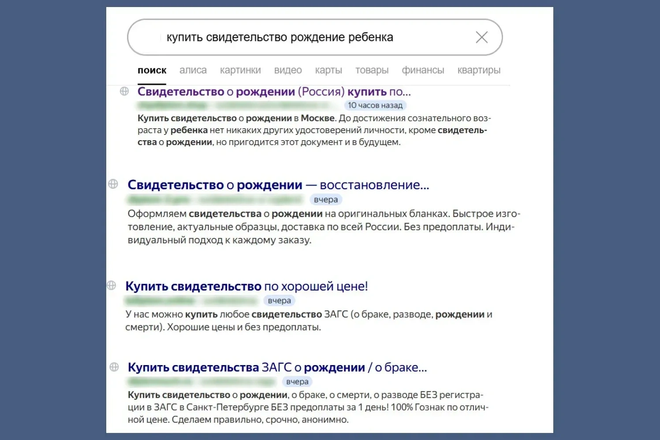Screen dimensions: 660x440
Task: Click the '10 часов назад' timestamp badge
Action: [x=375, y=105]
